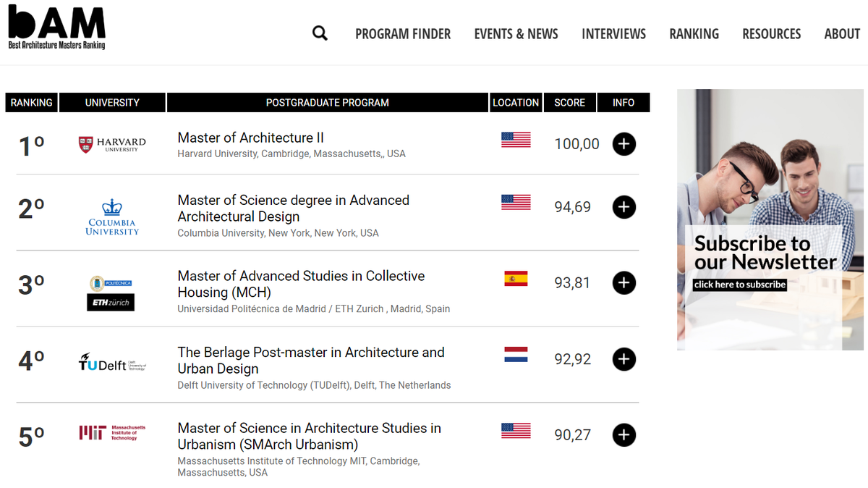The height and width of the screenshot is (488, 868).
Task: Open Master of Architecture II program link
Action: tap(251, 138)
